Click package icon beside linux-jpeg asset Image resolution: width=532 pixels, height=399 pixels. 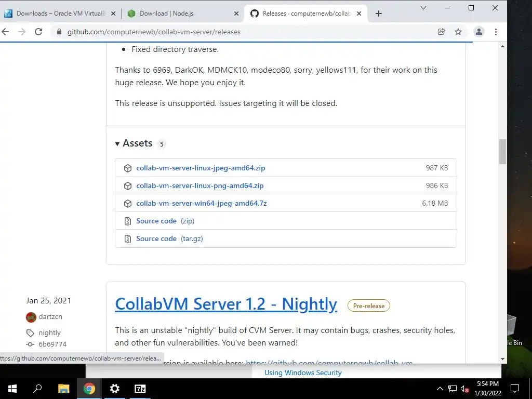(128, 168)
